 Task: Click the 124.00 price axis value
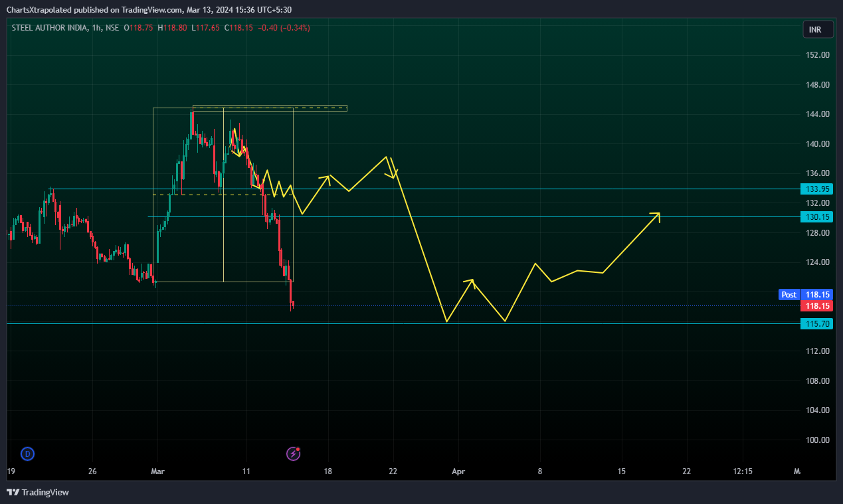(x=816, y=262)
